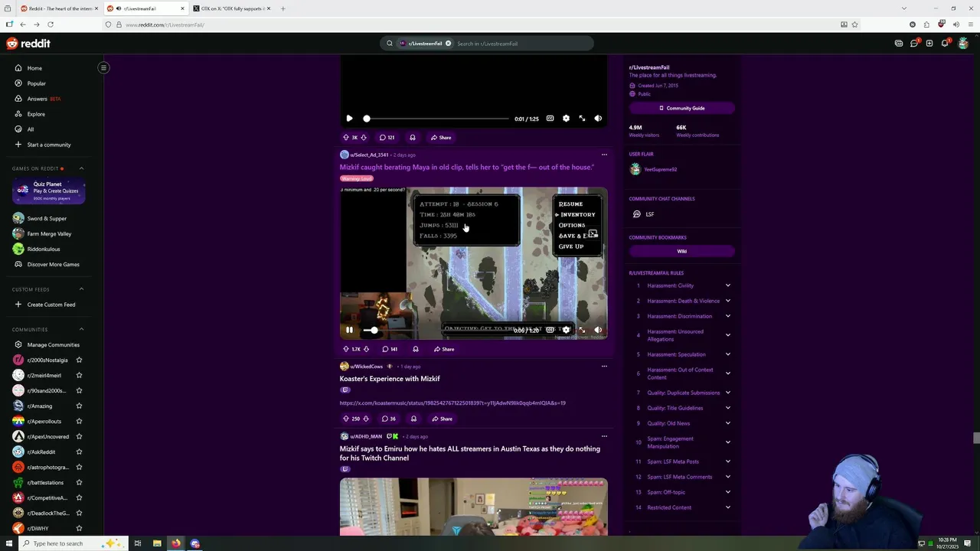
Task: Open the LSF community chat channel
Action: 649,214
